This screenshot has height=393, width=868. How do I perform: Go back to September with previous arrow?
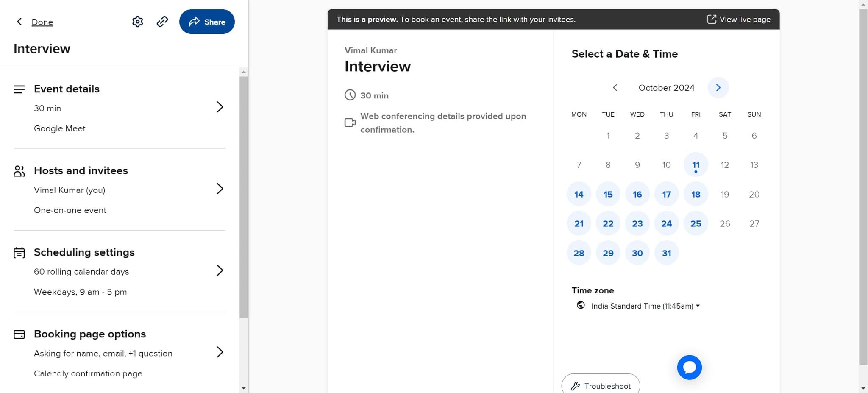pyautogui.click(x=615, y=87)
